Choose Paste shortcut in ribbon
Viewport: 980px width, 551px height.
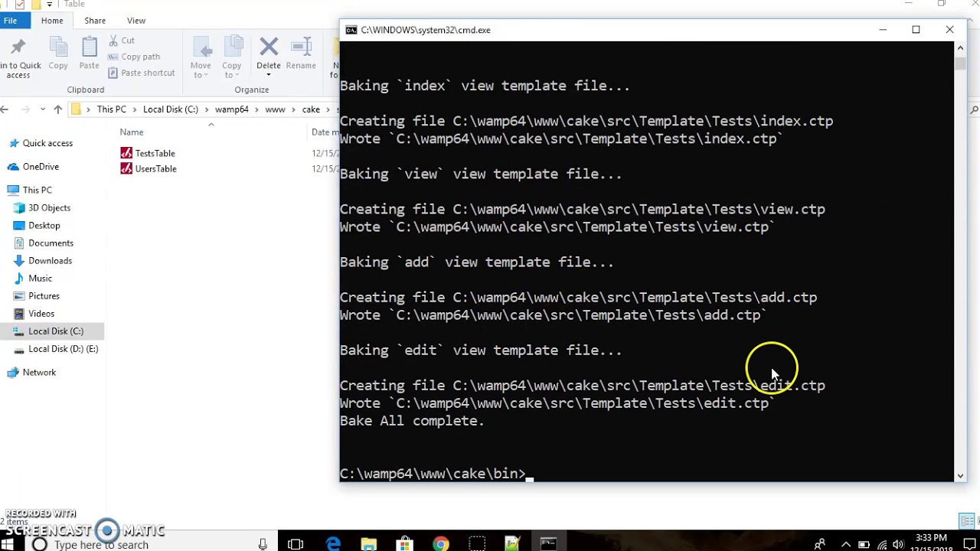coord(141,73)
